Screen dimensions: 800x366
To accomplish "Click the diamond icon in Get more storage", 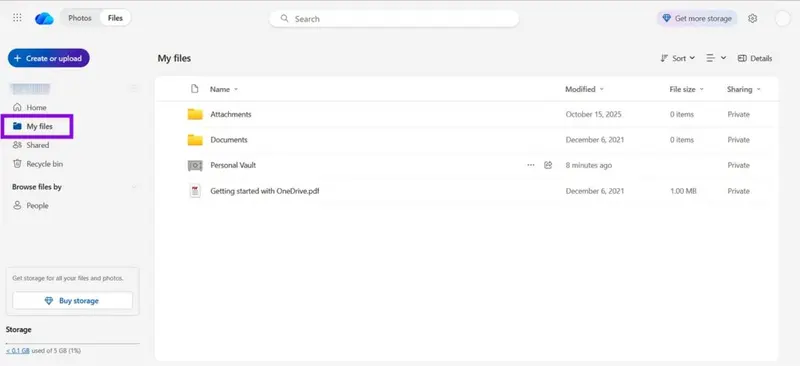I will point(666,18).
